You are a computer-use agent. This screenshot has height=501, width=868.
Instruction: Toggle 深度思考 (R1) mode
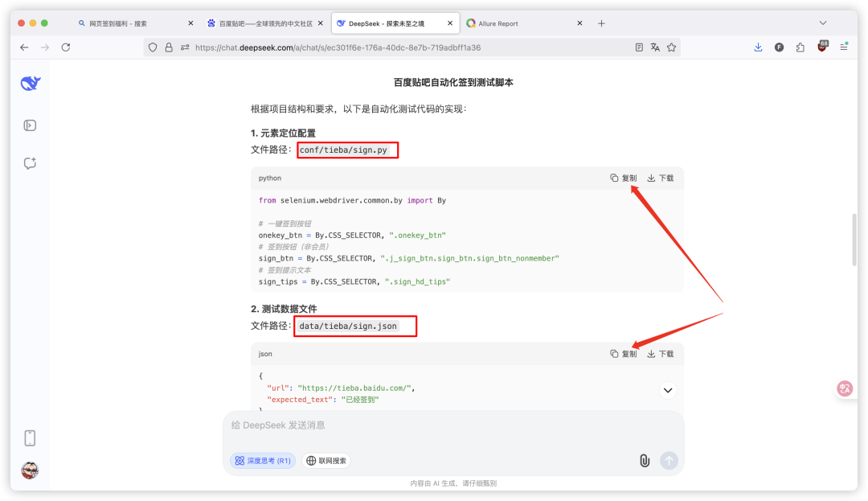[x=263, y=461]
